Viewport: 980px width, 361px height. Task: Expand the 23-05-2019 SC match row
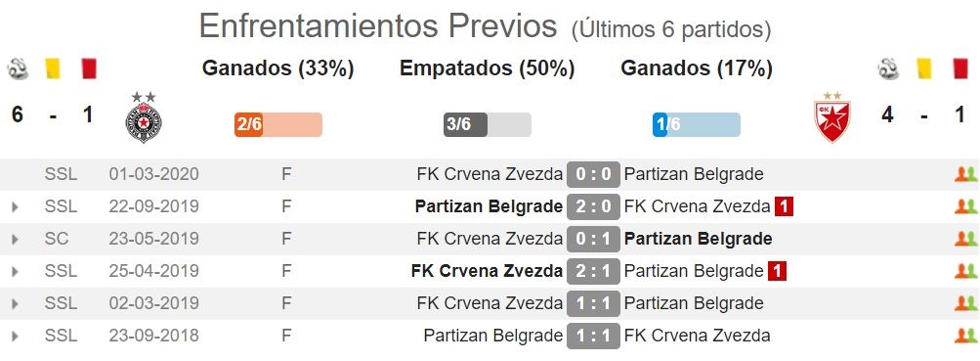click(15, 239)
